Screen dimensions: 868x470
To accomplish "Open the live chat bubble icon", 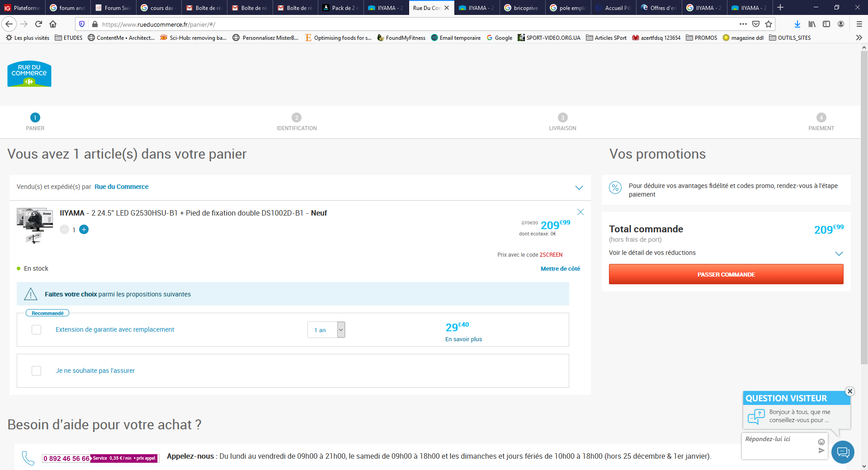I will click(843, 452).
